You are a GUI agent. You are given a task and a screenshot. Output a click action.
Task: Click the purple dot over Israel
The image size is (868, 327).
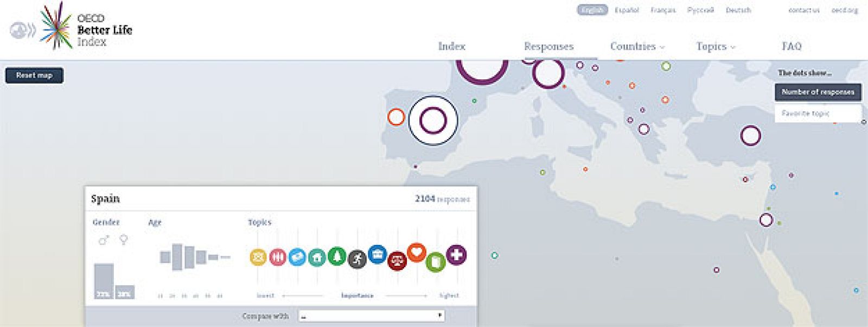pos(766,220)
